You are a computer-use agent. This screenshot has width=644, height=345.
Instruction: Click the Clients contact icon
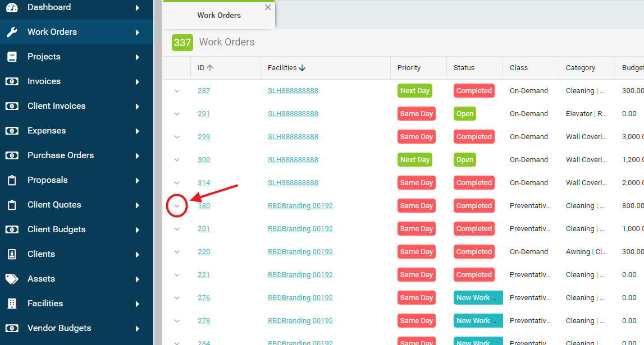(x=12, y=254)
